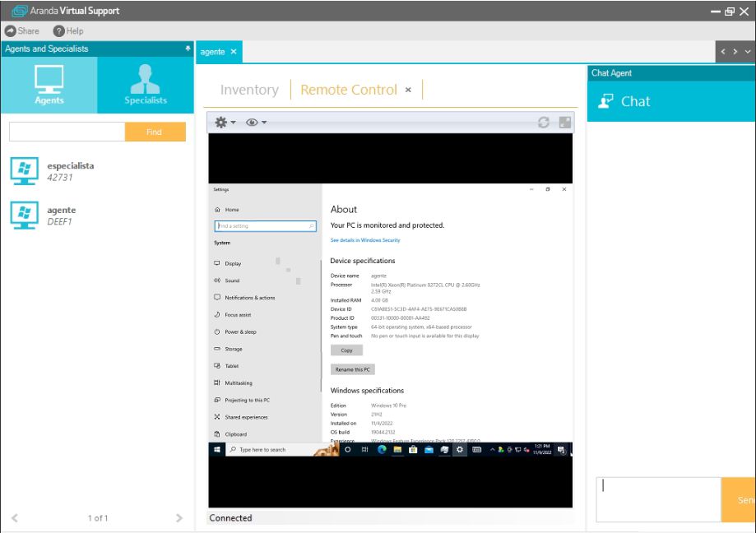756x533 pixels.
Task: Toggle full screen remote view icon
Action: click(565, 123)
